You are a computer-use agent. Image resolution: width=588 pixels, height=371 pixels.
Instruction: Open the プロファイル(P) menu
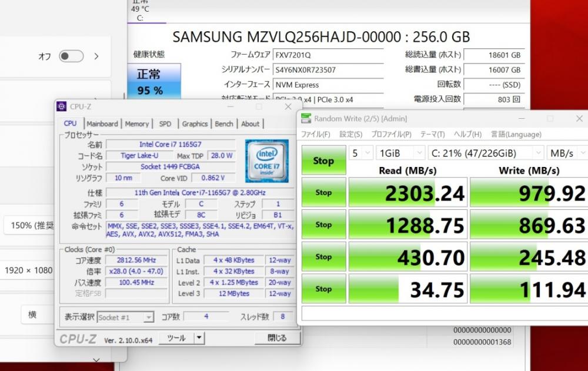tap(391, 134)
